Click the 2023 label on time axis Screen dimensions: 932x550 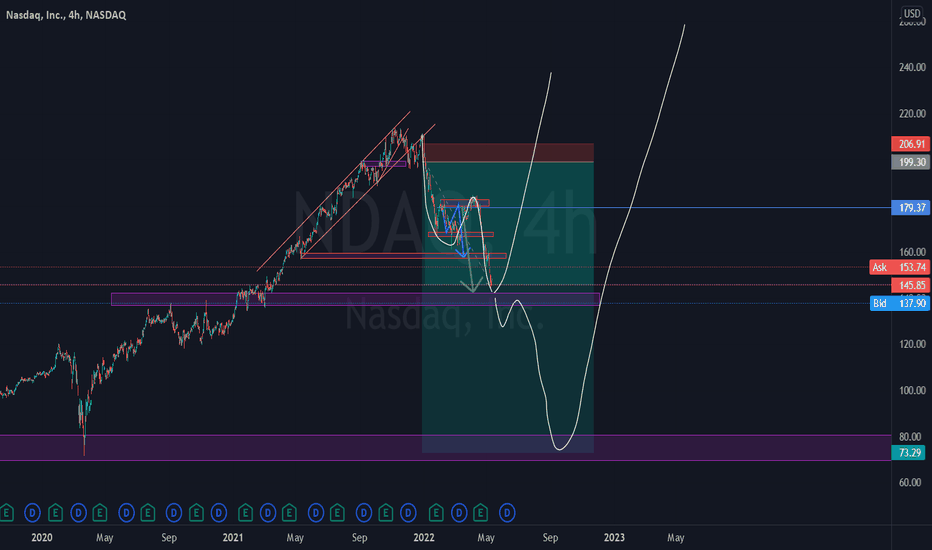[x=614, y=538]
